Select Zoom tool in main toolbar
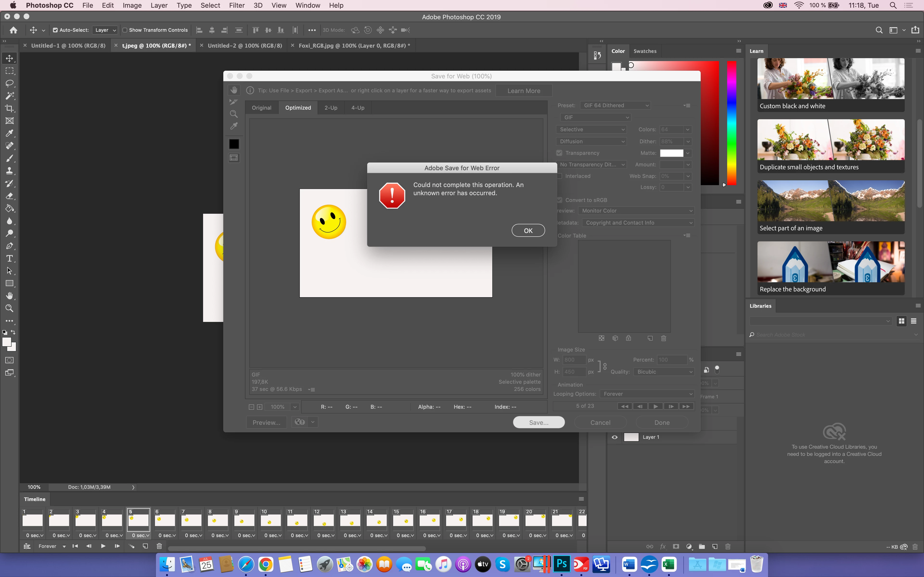Viewport: 924px width, 577px height. click(x=10, y=308)
